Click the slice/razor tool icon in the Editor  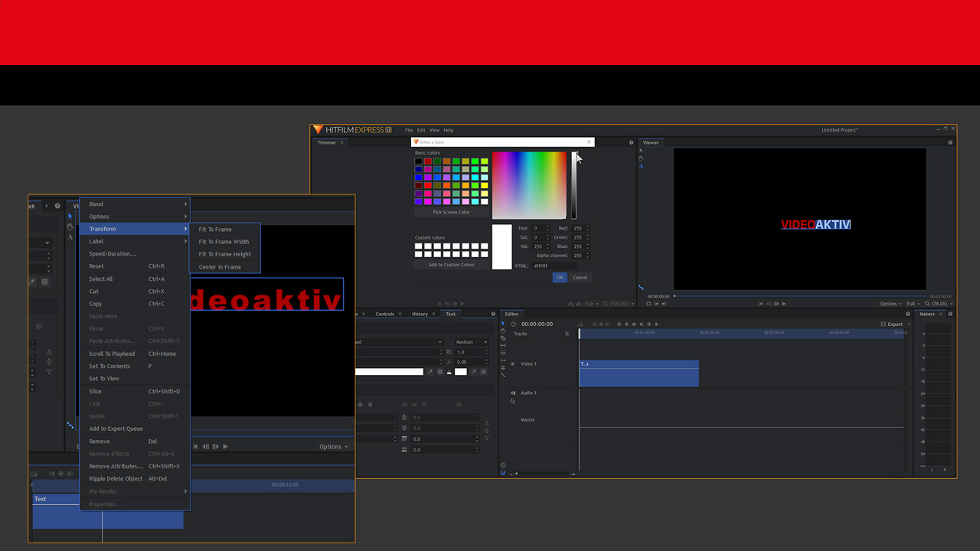[503, 337]
